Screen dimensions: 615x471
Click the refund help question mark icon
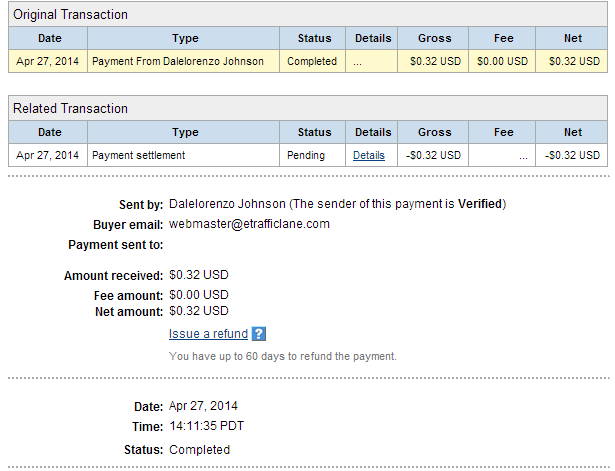(259, 334)
